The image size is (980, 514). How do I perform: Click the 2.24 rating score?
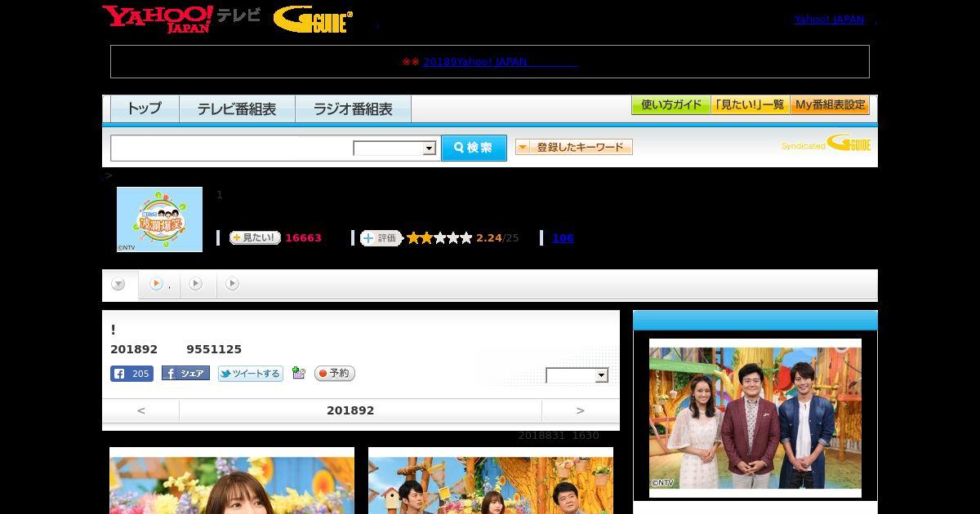489,238
